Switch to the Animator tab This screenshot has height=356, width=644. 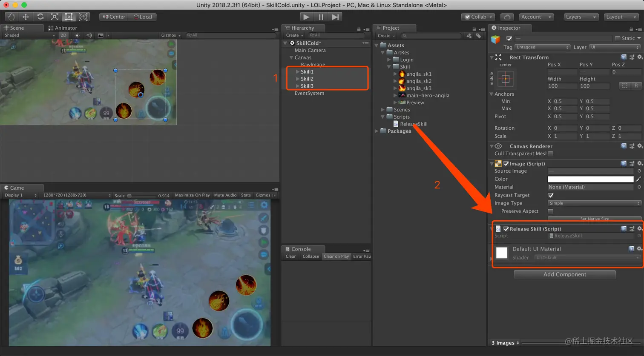[x=63, y=28]
